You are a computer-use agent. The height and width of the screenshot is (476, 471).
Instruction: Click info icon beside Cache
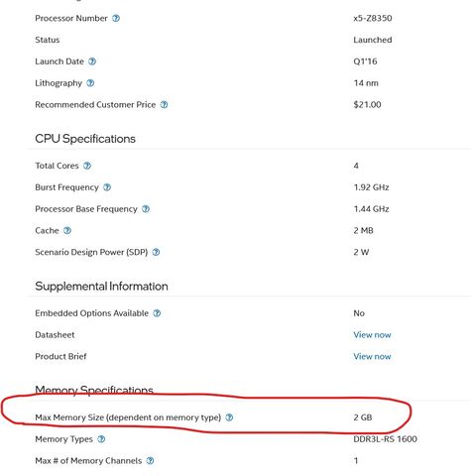(x=67, y=230)
